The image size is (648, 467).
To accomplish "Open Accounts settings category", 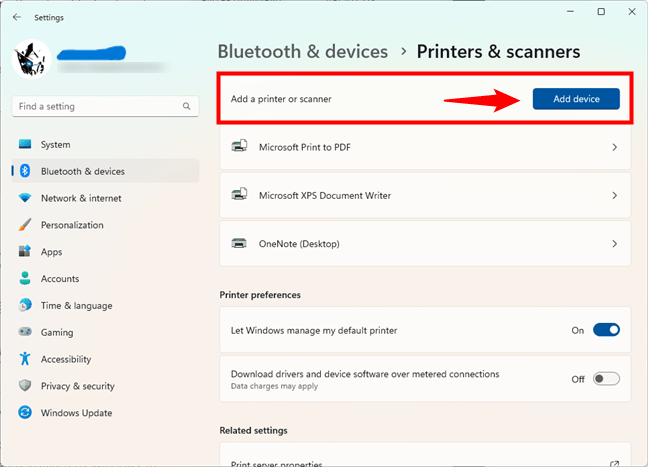I will [x=105, y=279].
